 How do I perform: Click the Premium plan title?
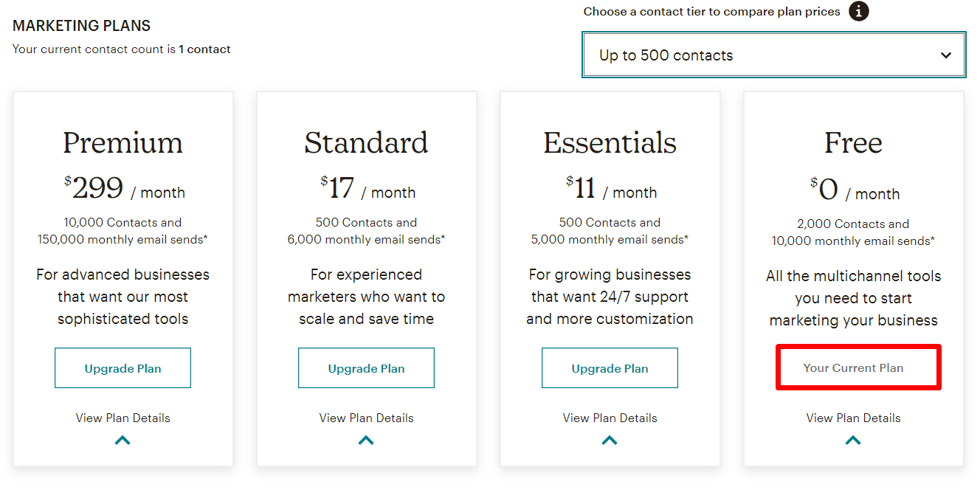point(122,142)
